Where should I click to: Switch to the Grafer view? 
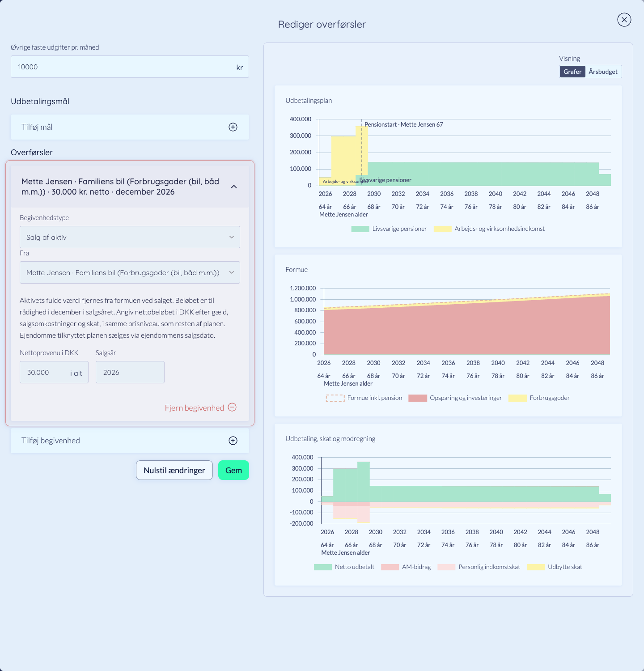point(572,72)
